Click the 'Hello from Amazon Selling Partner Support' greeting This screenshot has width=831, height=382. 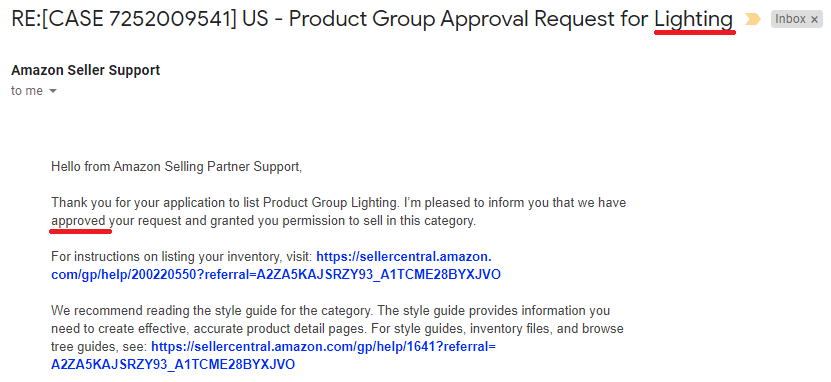[x=176, y=167]
